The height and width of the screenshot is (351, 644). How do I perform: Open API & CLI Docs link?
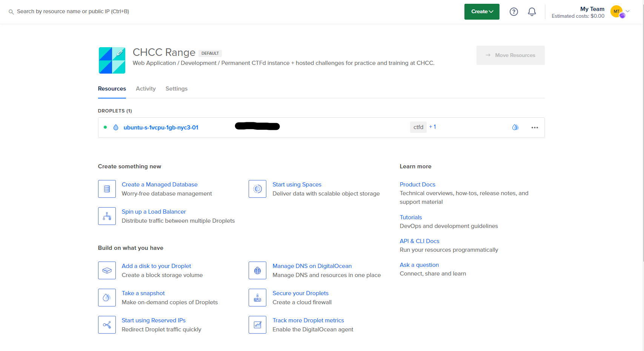tap(420, 241)
